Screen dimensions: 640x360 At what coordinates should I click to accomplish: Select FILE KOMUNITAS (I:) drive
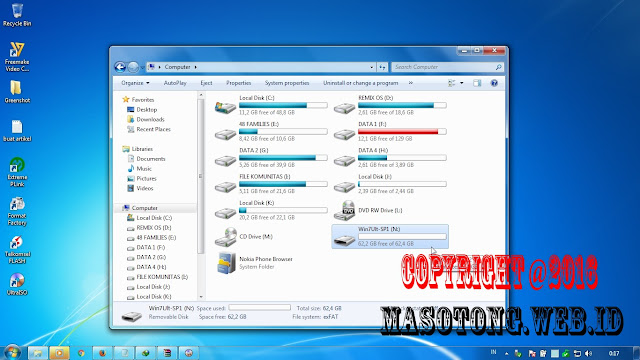[271, 184]
